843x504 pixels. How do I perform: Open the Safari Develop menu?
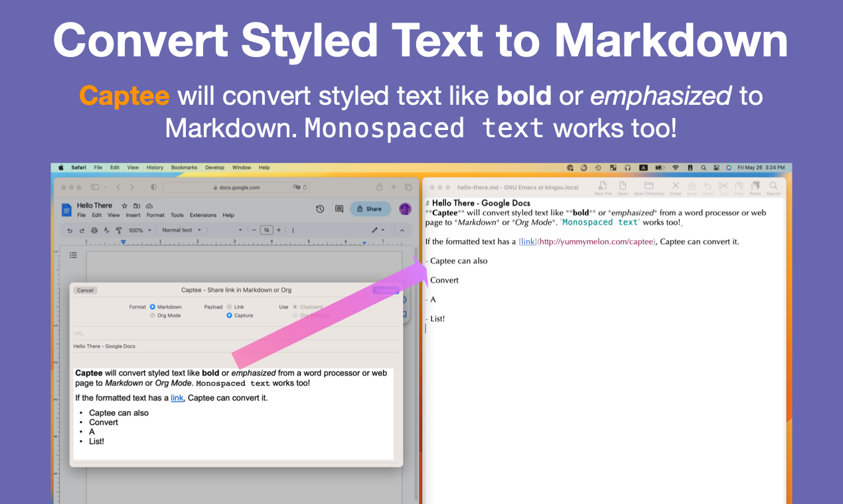coord(214,168)
